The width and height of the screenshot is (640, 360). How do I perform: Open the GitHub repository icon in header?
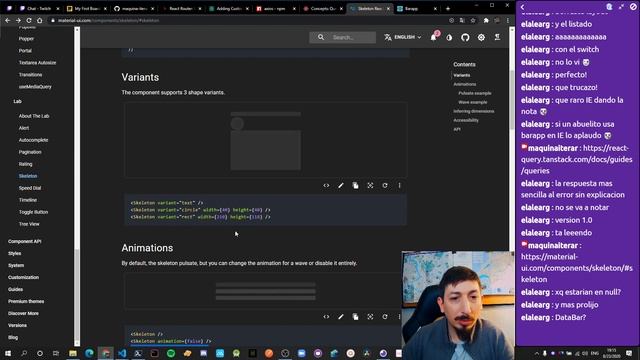(x=465, y=38)
